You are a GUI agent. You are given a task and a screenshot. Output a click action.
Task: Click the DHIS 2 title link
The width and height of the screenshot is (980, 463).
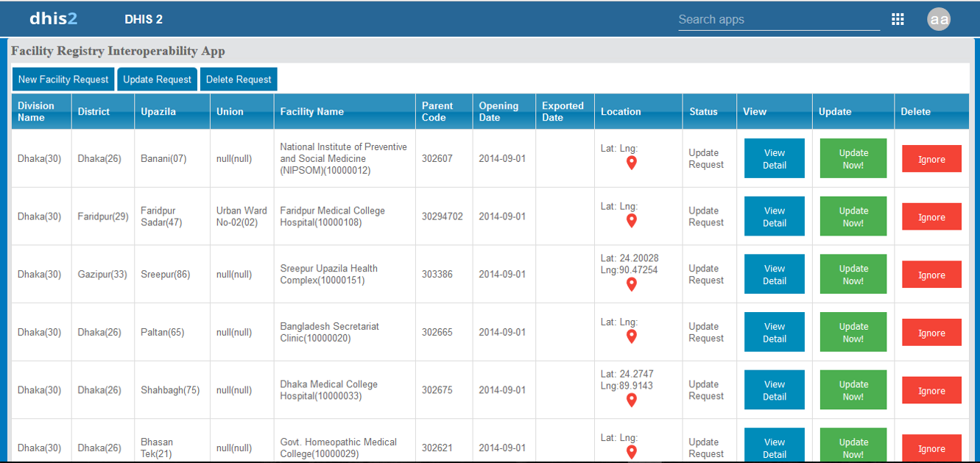(144, 19)
